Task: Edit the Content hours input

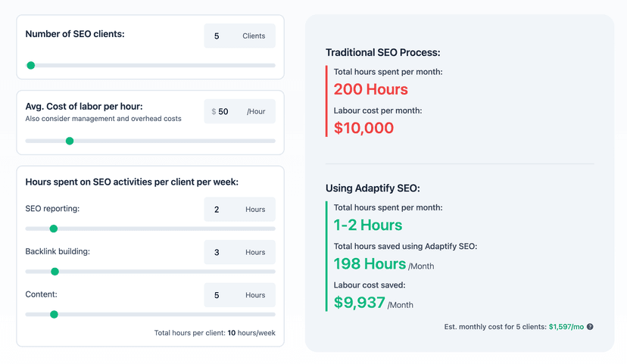Action: [239, 295]
